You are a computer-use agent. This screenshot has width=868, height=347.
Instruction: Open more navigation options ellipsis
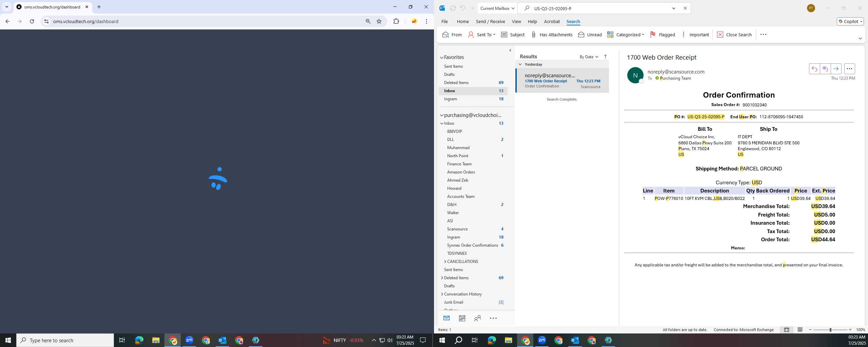493,318
